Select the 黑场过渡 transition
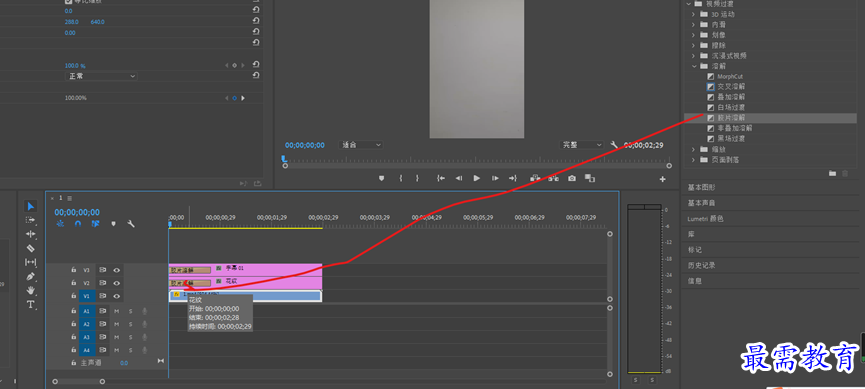Image resolution: width=865 pixels, height=389 pixels. pos(731,138)
